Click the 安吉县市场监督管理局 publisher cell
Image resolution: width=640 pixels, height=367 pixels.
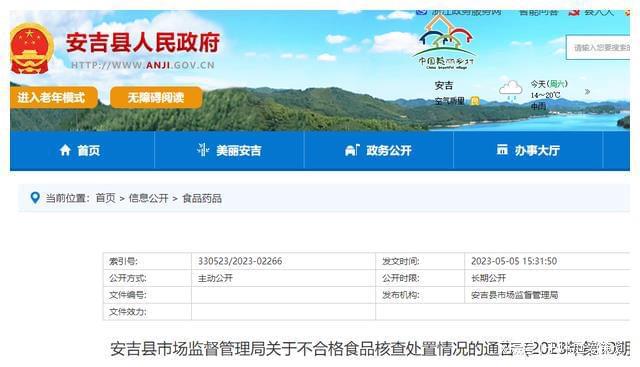pyautogui.click(x=547, y=295)
